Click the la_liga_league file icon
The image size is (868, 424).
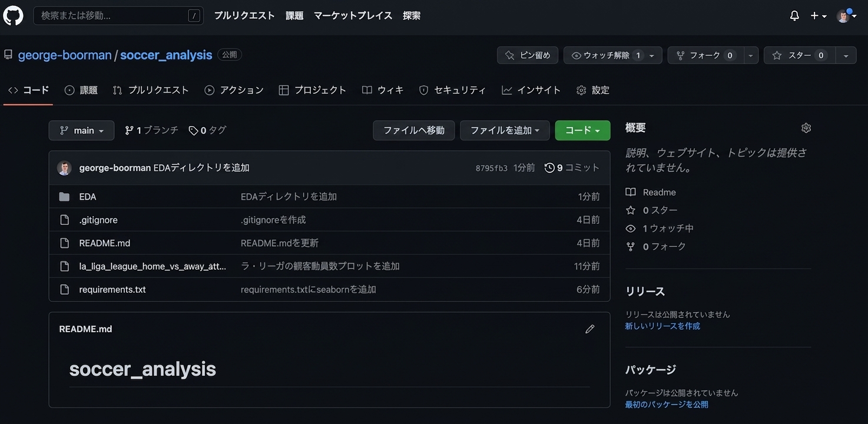[x=65, y=266]
